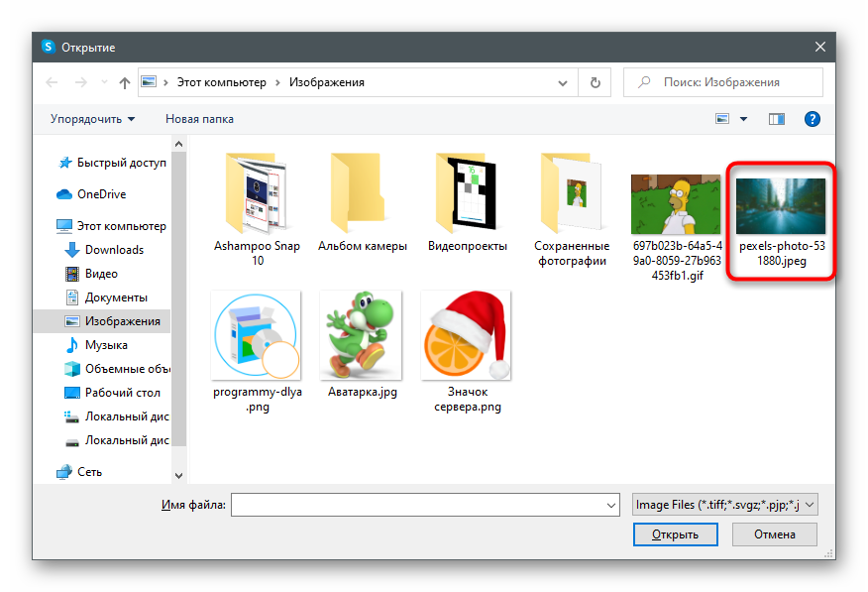Open the view options dropdown arrow
This screenshot has width=868, height=592.
[x=743, y=119]
